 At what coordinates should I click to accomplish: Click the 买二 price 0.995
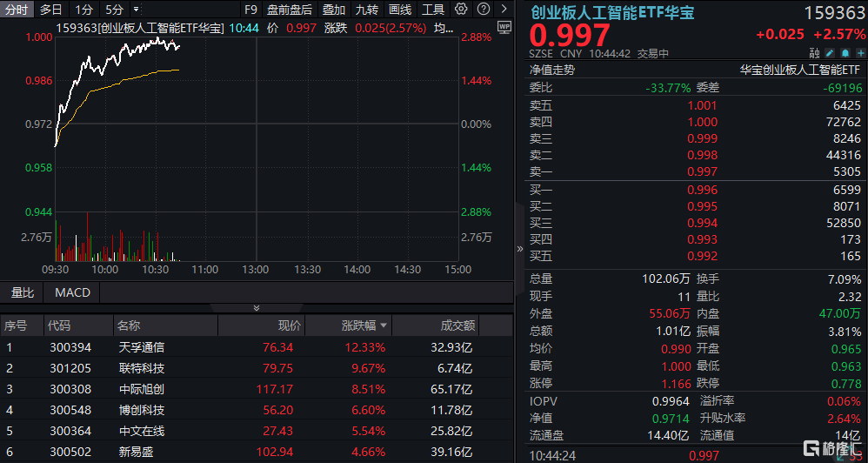click(x=702, y=206)
